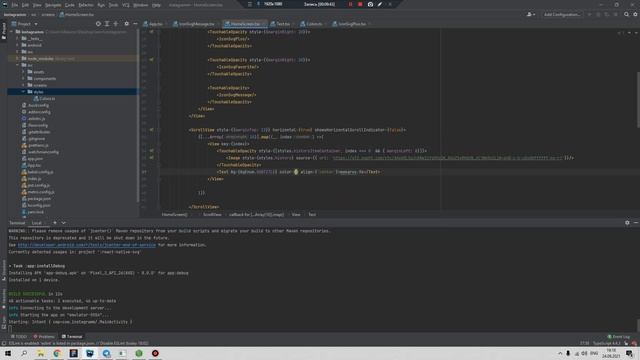Click the Project vertical sidebar tab
Screen dimensions: 640x360
click(4, 31)
